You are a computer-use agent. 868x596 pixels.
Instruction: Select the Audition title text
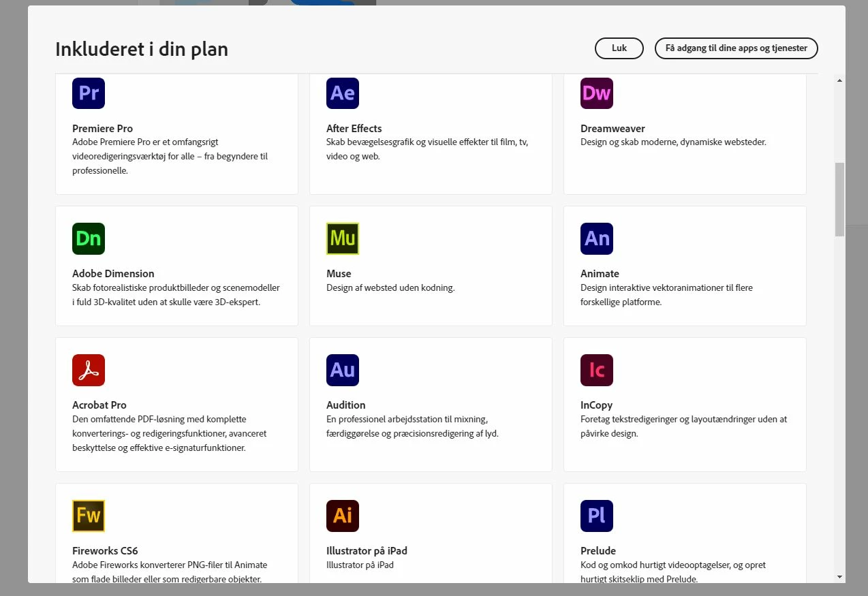click(346, 405)
